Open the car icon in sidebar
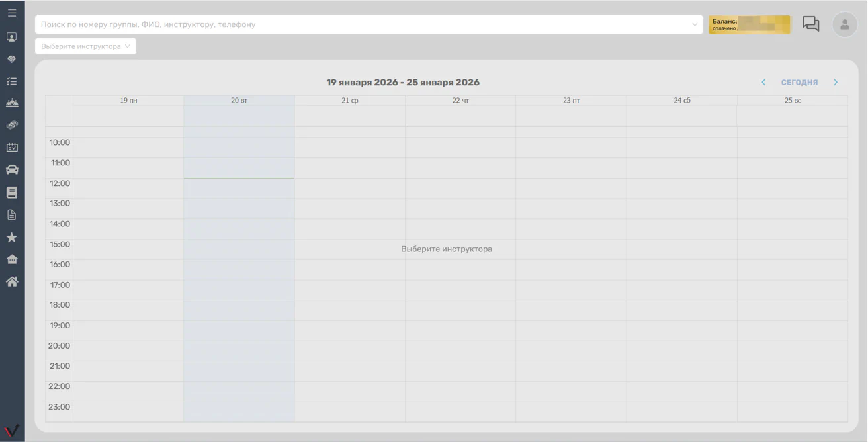The width and height of the screenshot is (868, 442). pos(12,170)
